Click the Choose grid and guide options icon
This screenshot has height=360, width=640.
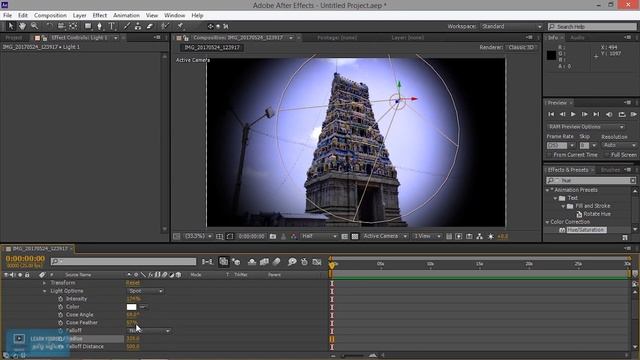(x=220, y=236)
